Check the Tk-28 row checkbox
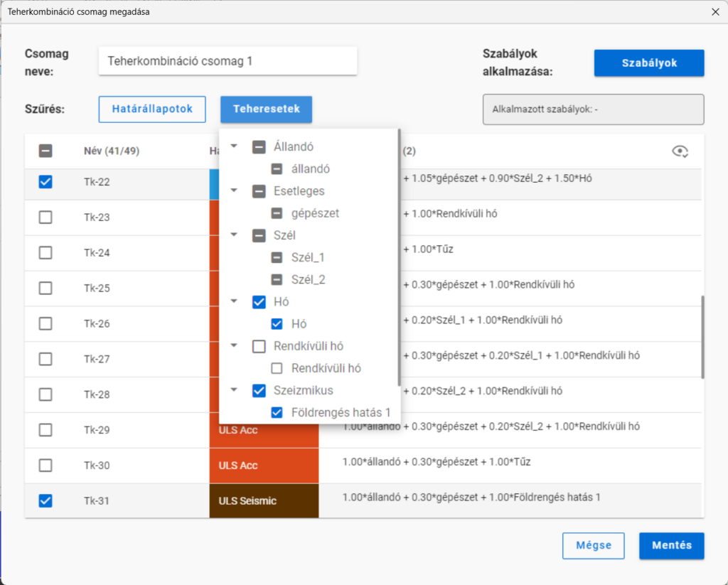The width and height of the screenshot is (728, 585). pyautogui.click(x=45, y=395)
